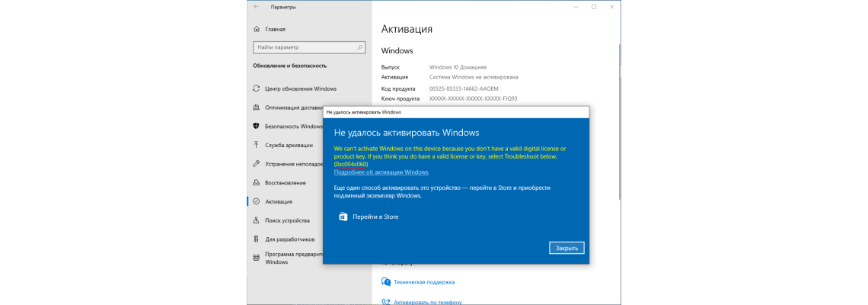
Task: Click the Центр обновления Windows sync icon
Action: pos(257,88)
